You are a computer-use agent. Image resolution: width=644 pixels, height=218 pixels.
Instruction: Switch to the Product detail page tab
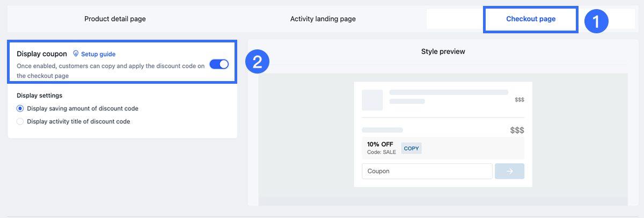(x=115, y=19)
